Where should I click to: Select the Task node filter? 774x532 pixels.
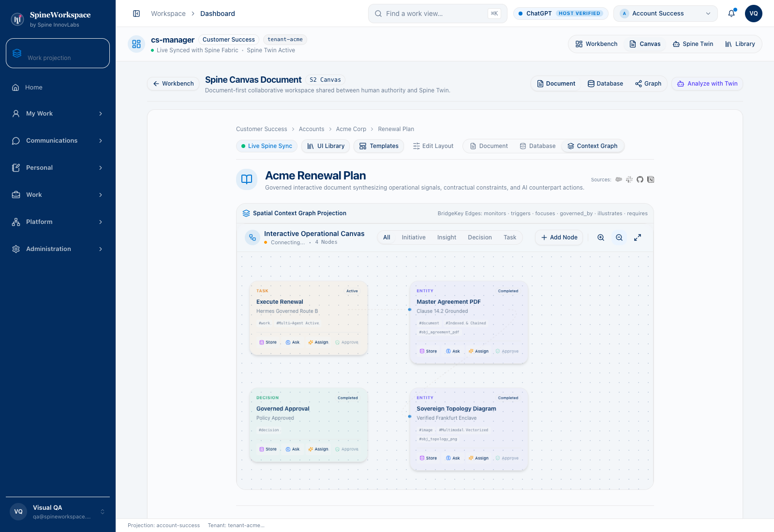(510, 237)
